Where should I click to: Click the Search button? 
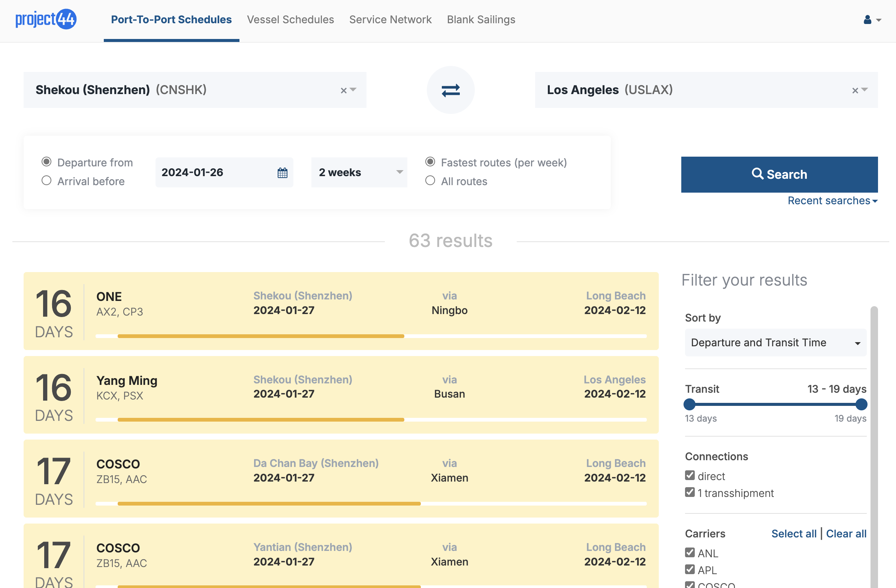779,175
